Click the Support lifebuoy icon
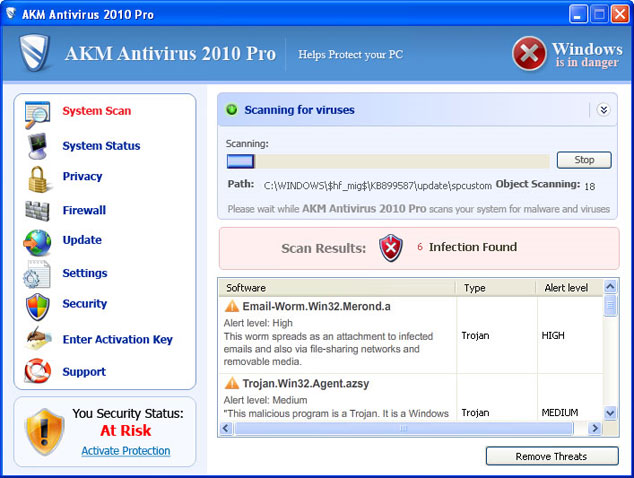 click(x=37, y=370)
